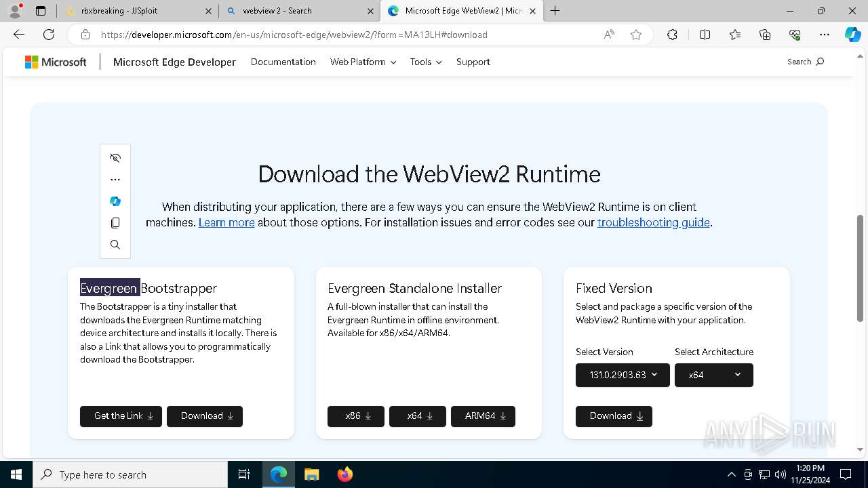Open Windows Start menu
This screenshot has width=868, height=488.
[x=16, y=474]
